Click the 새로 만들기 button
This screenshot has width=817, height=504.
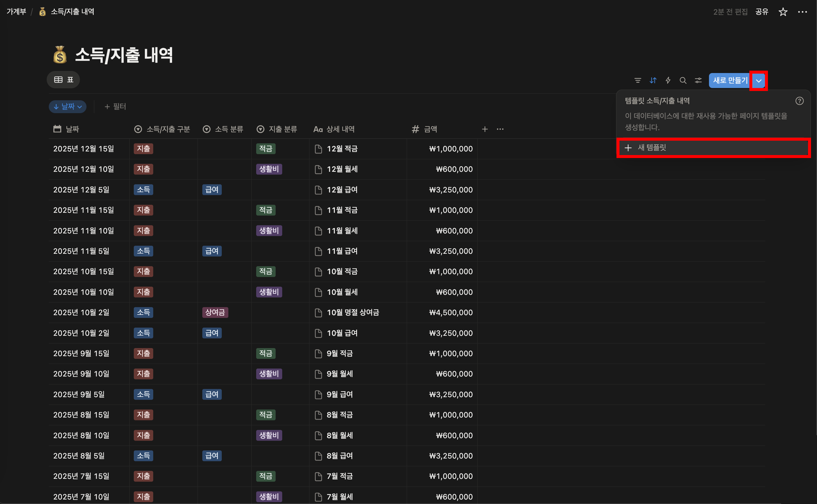coord(730,81)
